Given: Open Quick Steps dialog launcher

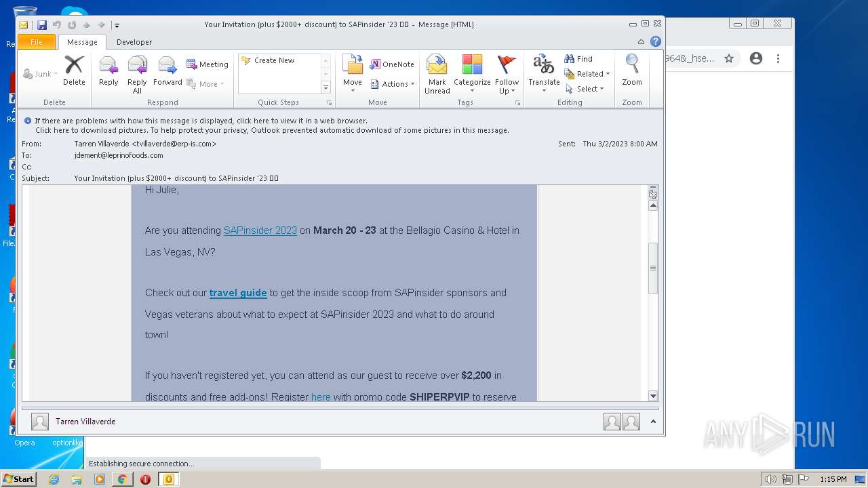Looking at the screenshot, I should [x=330, y=103].
